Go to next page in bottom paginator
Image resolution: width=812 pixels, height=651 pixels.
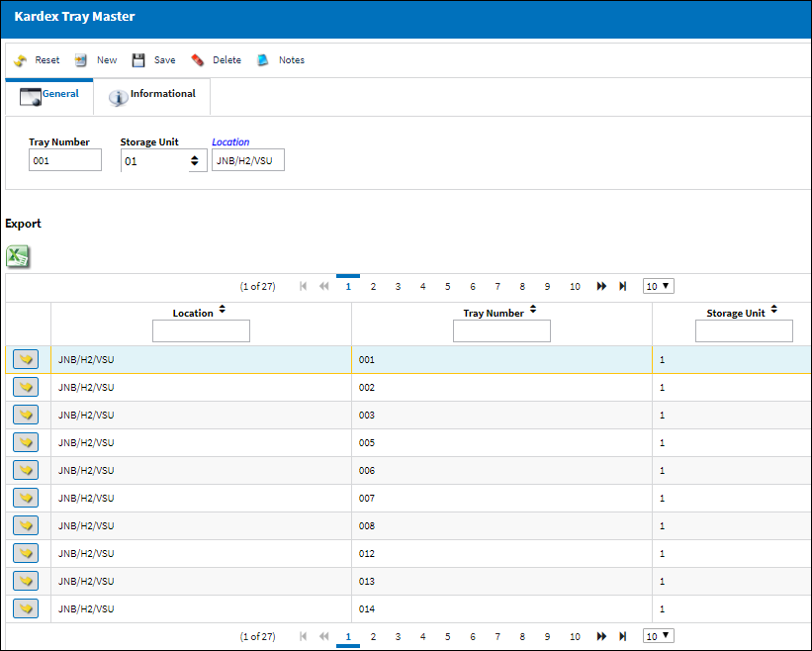pos(601,636)
